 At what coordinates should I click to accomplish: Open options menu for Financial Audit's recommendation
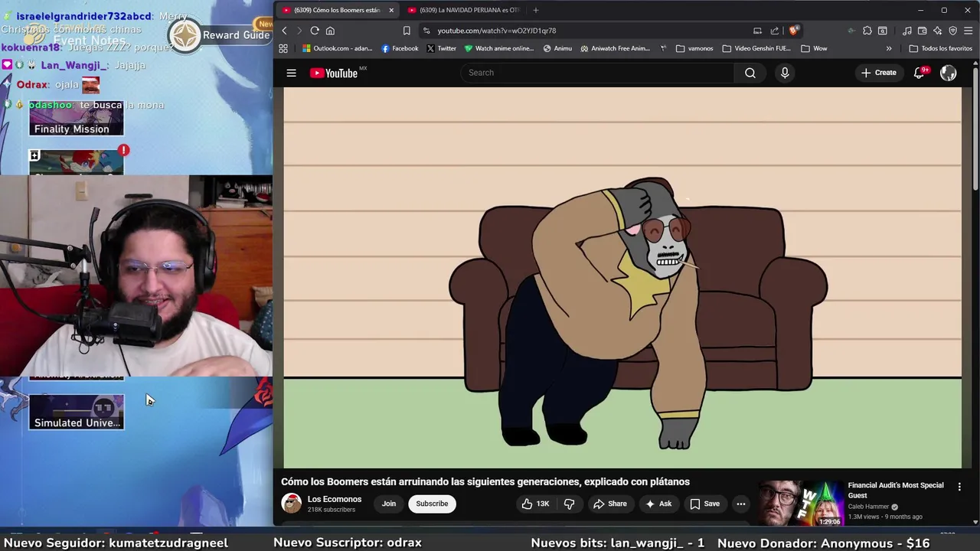coord(959,487)
